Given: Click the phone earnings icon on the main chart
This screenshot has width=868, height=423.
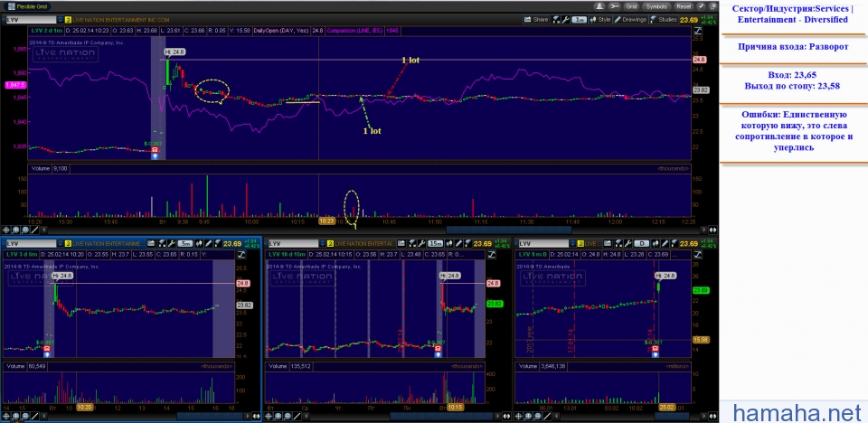Looking at the screenshot, I should [155, 150].
